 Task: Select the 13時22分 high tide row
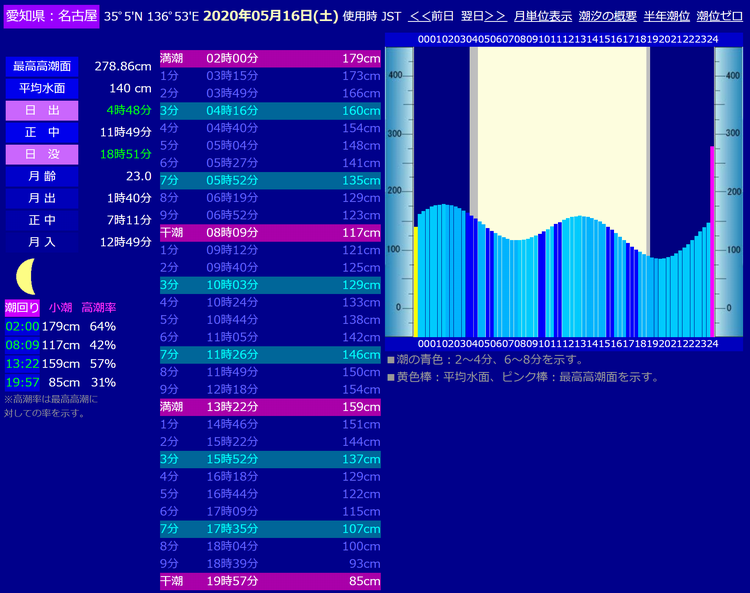[x=270, y=407]
